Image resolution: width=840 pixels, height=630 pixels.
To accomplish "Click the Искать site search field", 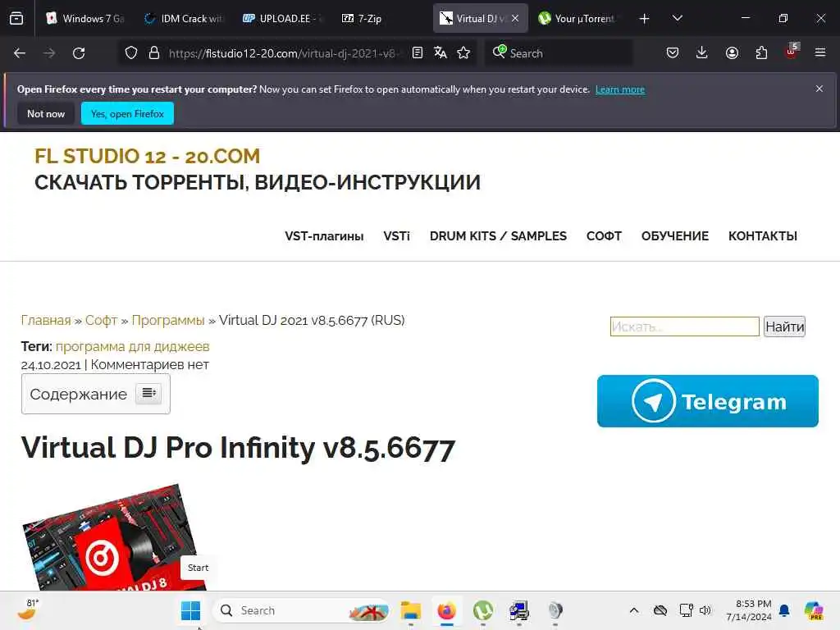I will click(685, 326).
